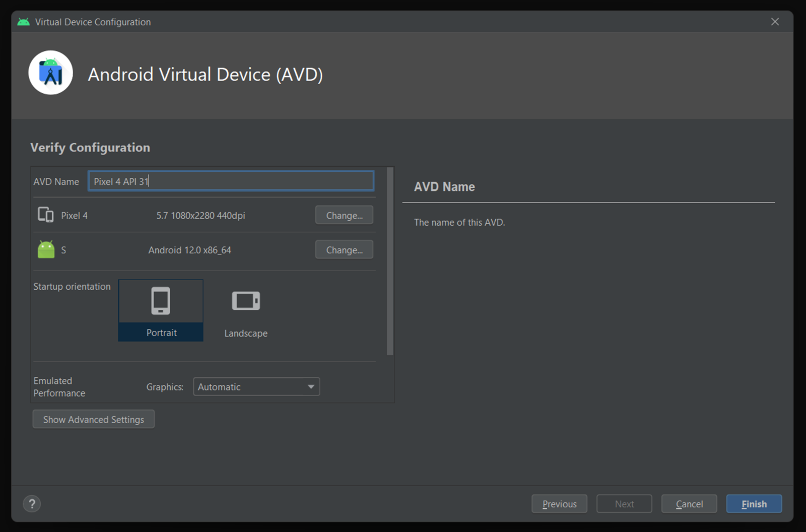The height and width of the screenshot is (532, 806).
Task: Click the 'Android 12.0 x86_64' text
Action: (189, 250)
